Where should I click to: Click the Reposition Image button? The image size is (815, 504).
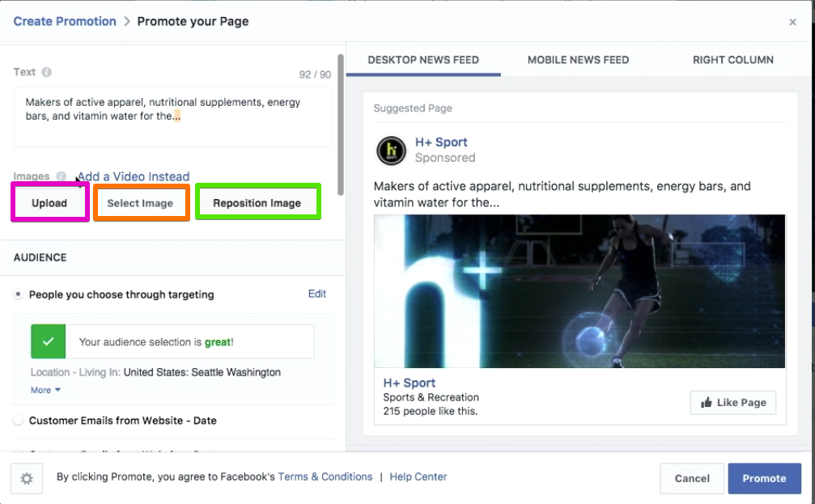point(257,203)
